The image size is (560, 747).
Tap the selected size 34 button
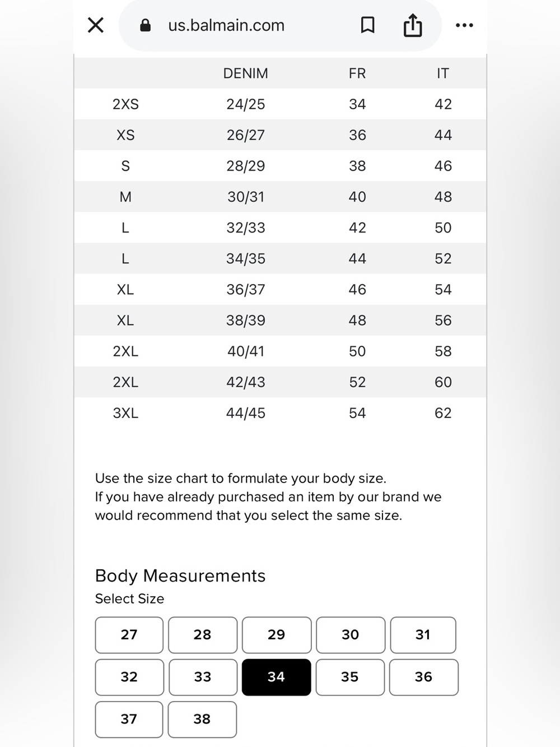coord(276,677)
